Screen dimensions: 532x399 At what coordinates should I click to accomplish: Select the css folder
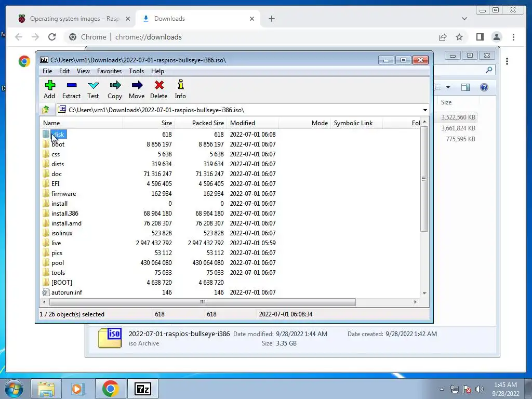tap(56, 154)
